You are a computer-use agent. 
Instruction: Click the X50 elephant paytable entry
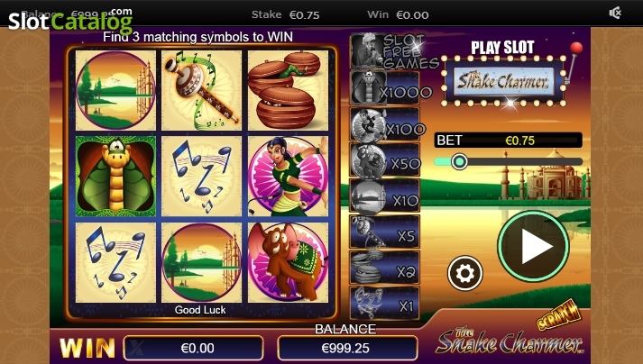(x=385, y=160)
